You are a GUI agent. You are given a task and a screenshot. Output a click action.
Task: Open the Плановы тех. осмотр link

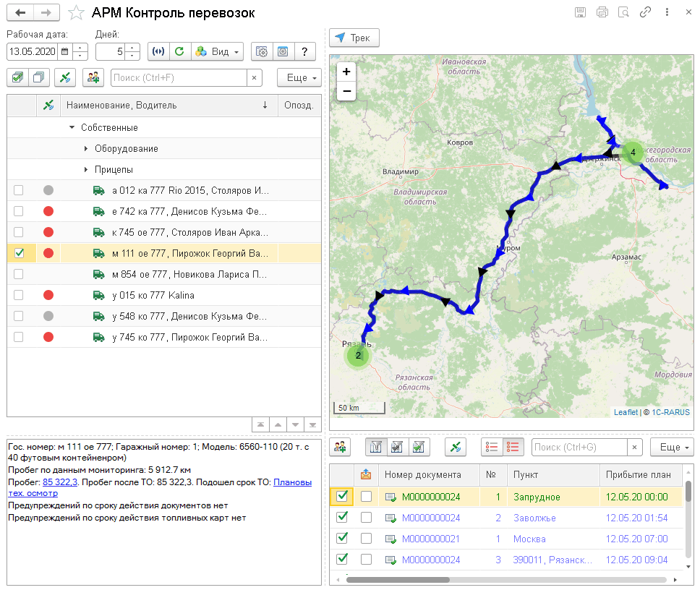(x=292, y=482)
